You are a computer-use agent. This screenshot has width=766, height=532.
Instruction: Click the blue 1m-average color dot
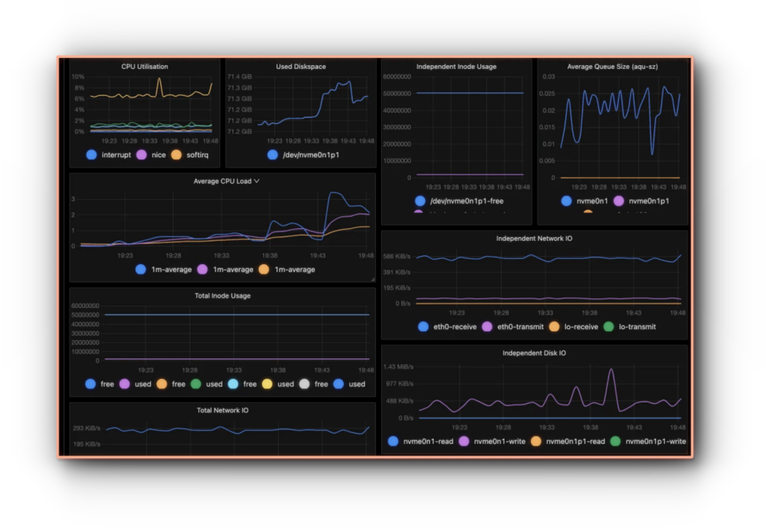(141, 269)
